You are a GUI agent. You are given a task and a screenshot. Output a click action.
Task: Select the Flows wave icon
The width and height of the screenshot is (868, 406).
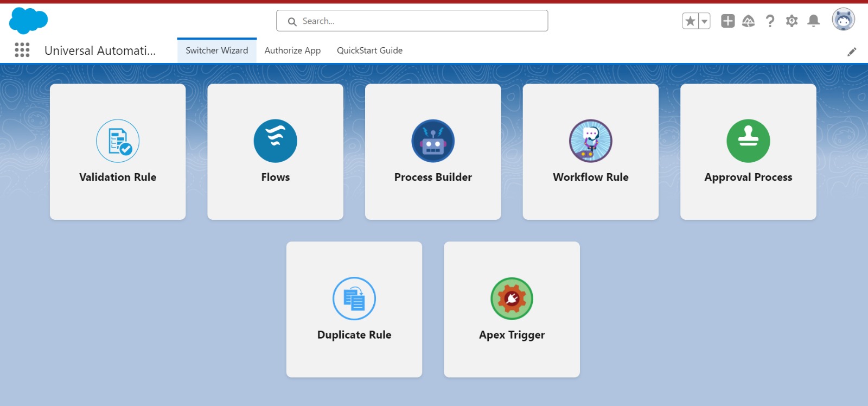275,141
